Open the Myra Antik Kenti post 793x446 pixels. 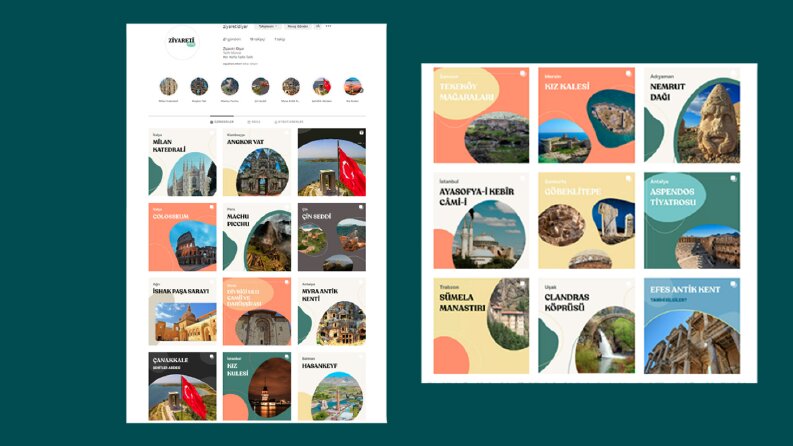[x=332, y=311]
